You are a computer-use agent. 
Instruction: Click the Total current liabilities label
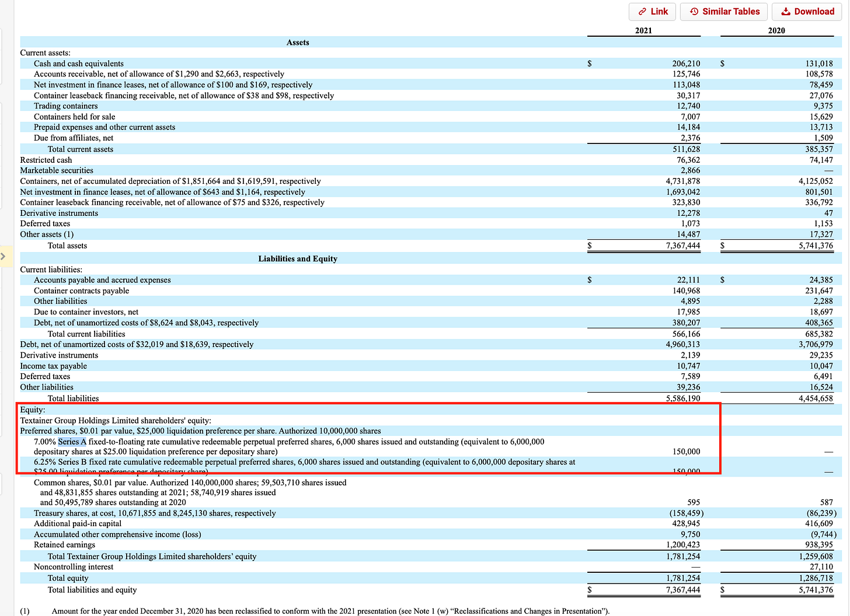(86, 334)
